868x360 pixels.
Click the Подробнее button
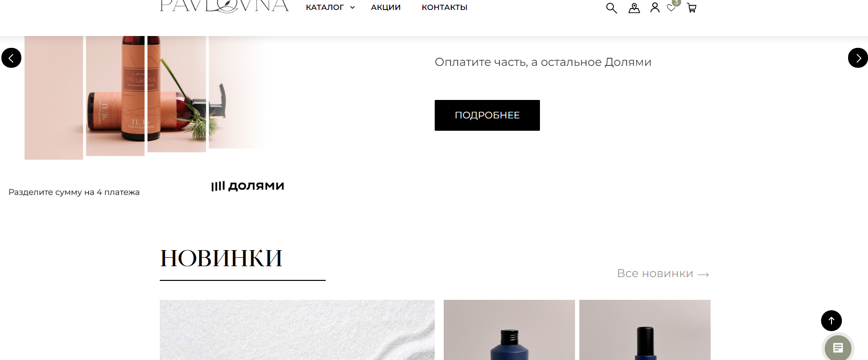pyautogui.click(x=487, y=115)
